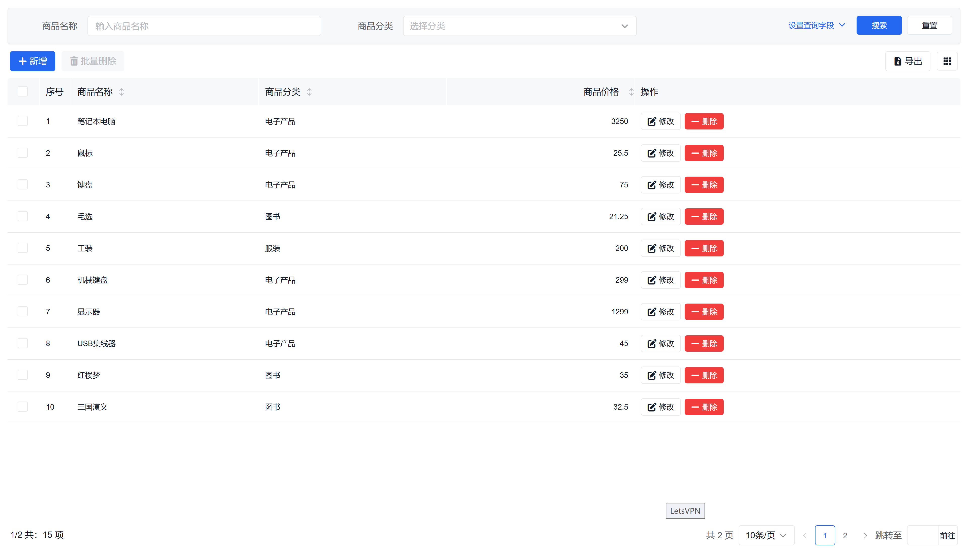Edit 三国演义 with 修改 button
Viewport: 968px width, 560px height.
660,407
